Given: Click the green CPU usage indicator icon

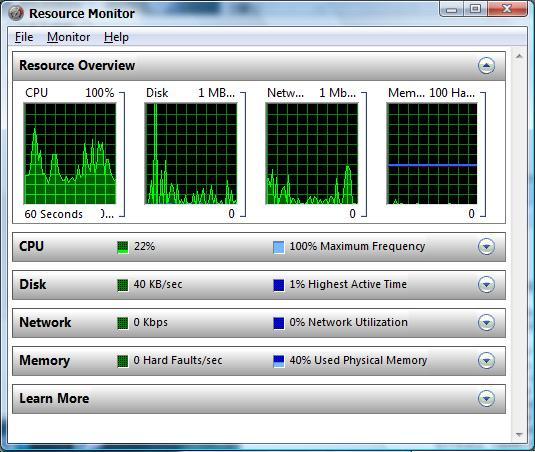Looking at the screenshot, I should pos(122,247).
